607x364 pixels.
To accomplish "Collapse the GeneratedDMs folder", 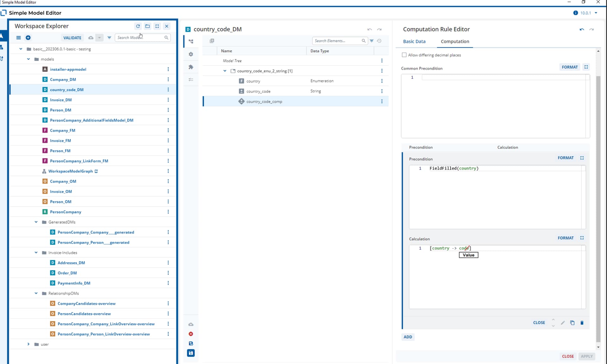I will tap(36, 222).
